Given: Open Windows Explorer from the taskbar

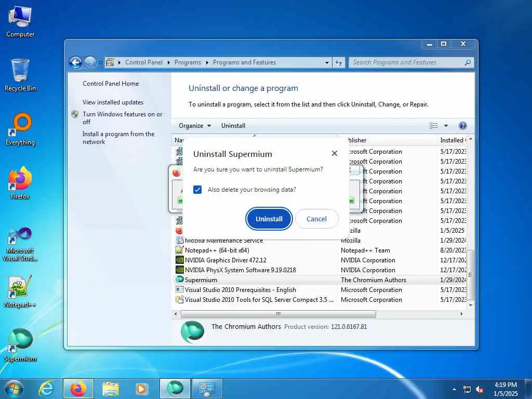Looking at the screenshot, I should click(x=111, y=389).
